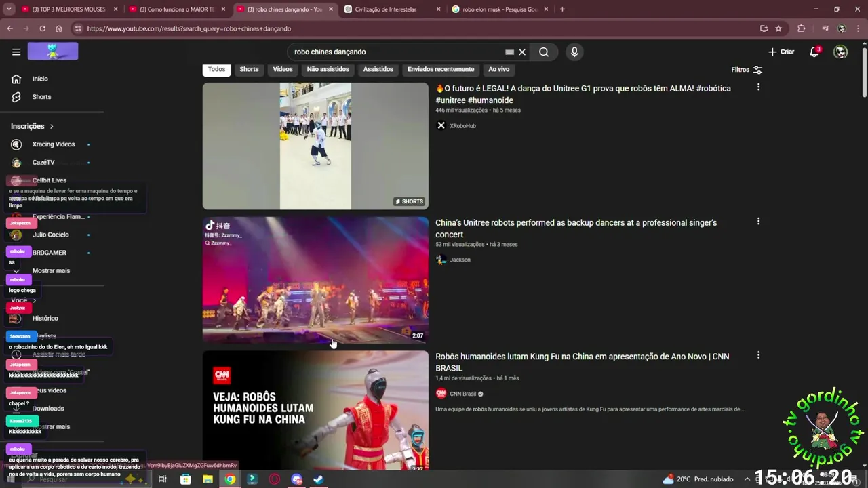Viewport: 868px width, 488px height.
Task: Open the CNN Brasil channel
Action: tap(463, 394)
